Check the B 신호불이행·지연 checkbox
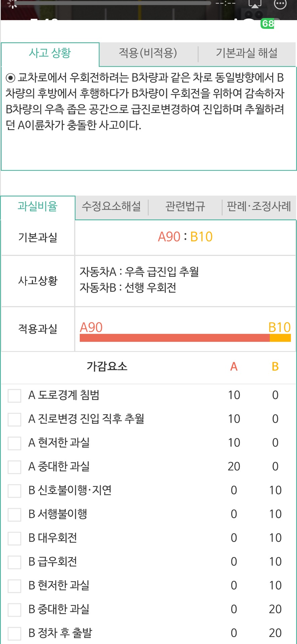The image size is (297, 644). pos(14,491)
